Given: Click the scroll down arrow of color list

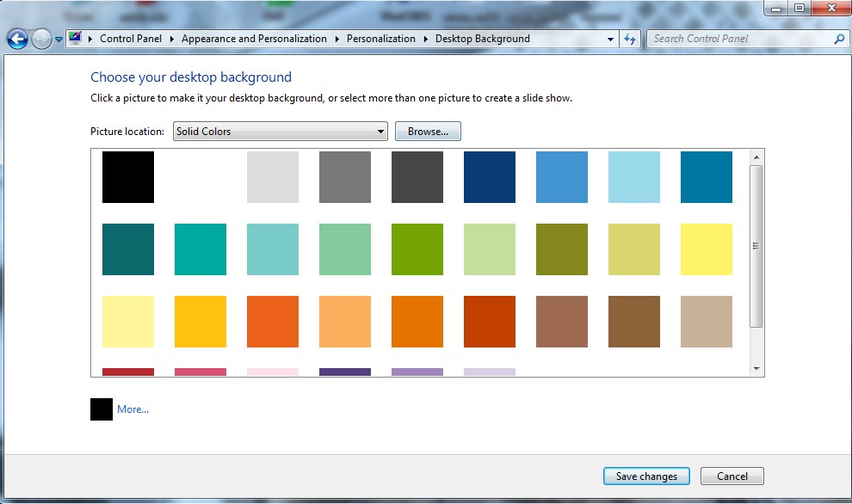Looking at the screenshot, I should (756, 369).
